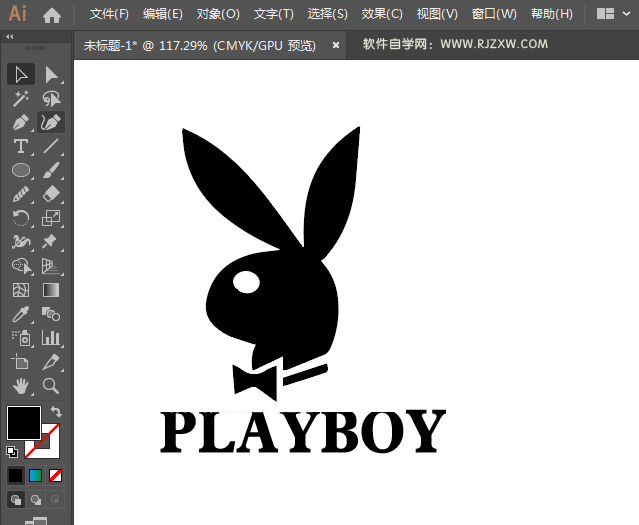Select the Line Segment tool

(51, 146)
